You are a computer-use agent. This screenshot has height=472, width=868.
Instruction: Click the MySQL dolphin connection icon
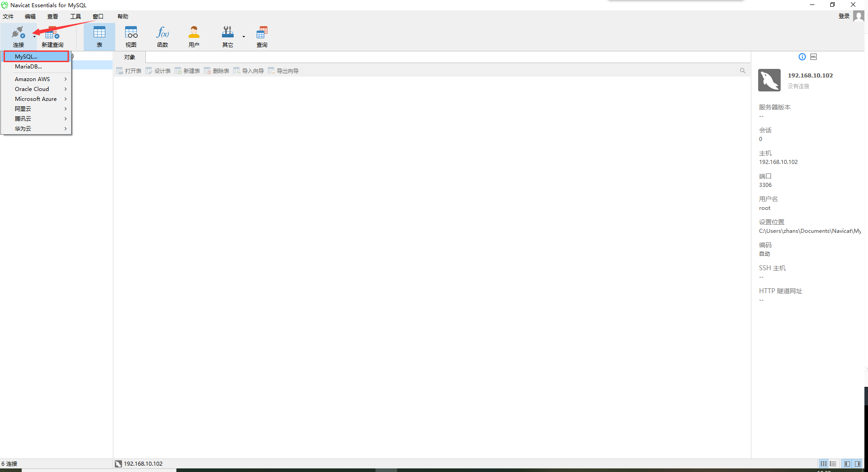(769, 80)
